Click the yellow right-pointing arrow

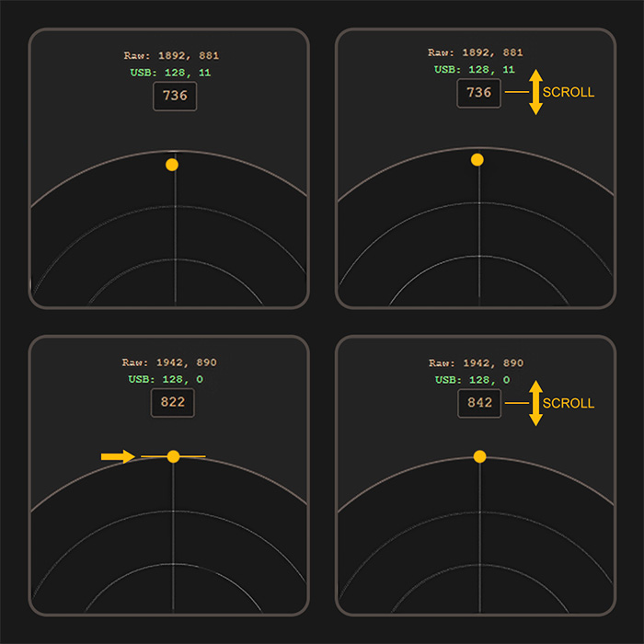(118, 456)
